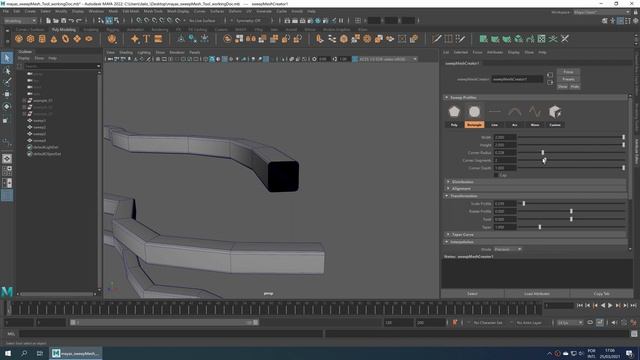The width and height of the screenshot is (640, 360).
Task: Expand the Taper Curve section
Action: (x=448, y=235)
